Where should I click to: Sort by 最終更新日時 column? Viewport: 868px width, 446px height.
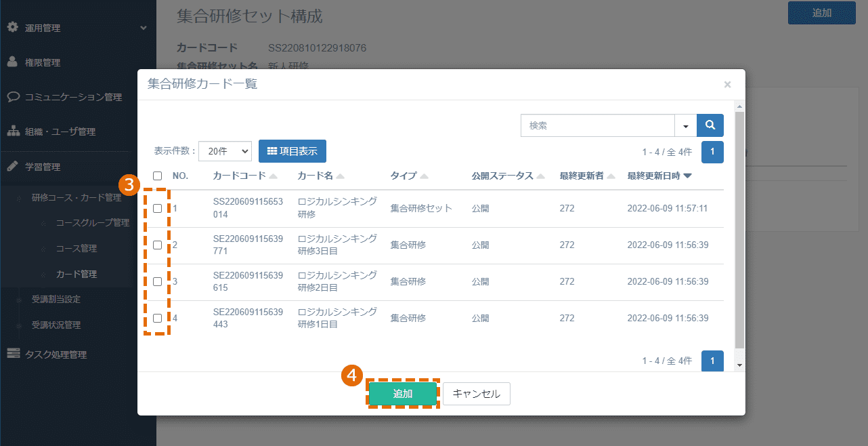coord(659,176)
